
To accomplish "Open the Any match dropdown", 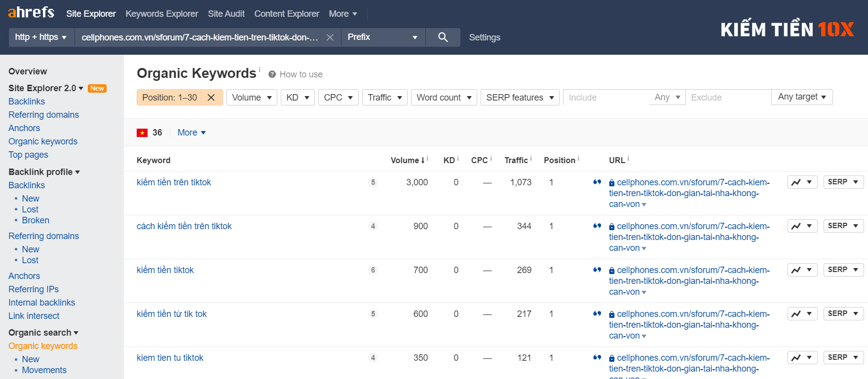I will pyautogui.click(x=667, y=98).
